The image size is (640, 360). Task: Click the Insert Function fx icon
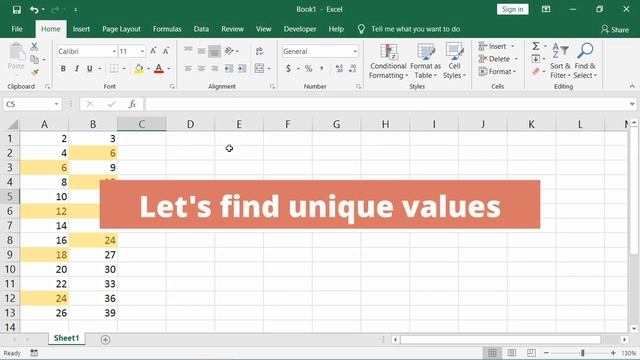pyautogui.click(x=132, y=104)
